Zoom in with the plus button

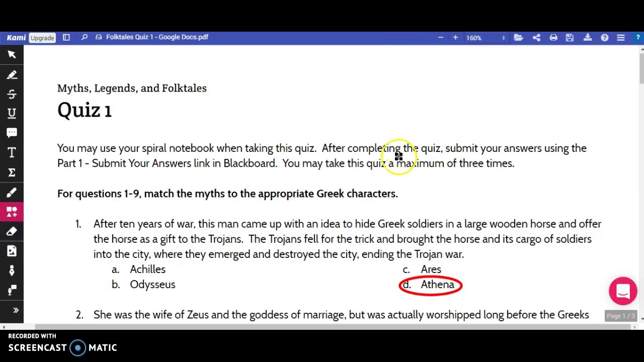(x=455, y=37)
